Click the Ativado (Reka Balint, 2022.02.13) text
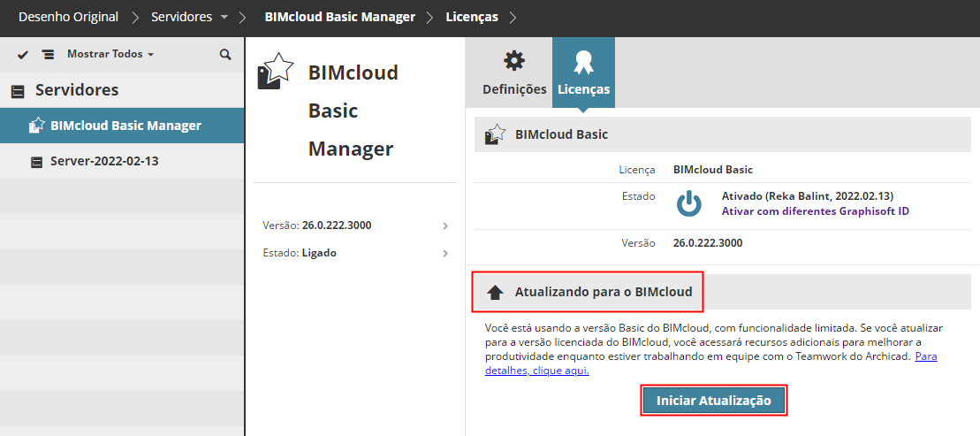 coord(809,196)
